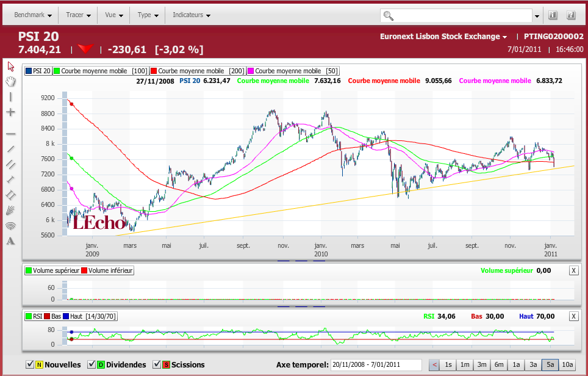The width and height of the screenshot is (588, 376).
Task: Click the magenta moving average 50 legend
Action: 293,71
